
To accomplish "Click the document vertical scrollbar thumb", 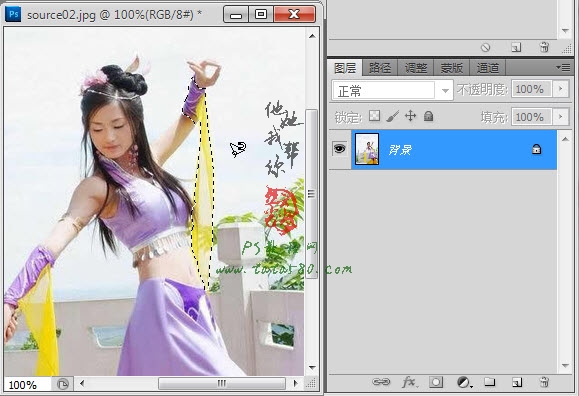I will pos(312,194).
